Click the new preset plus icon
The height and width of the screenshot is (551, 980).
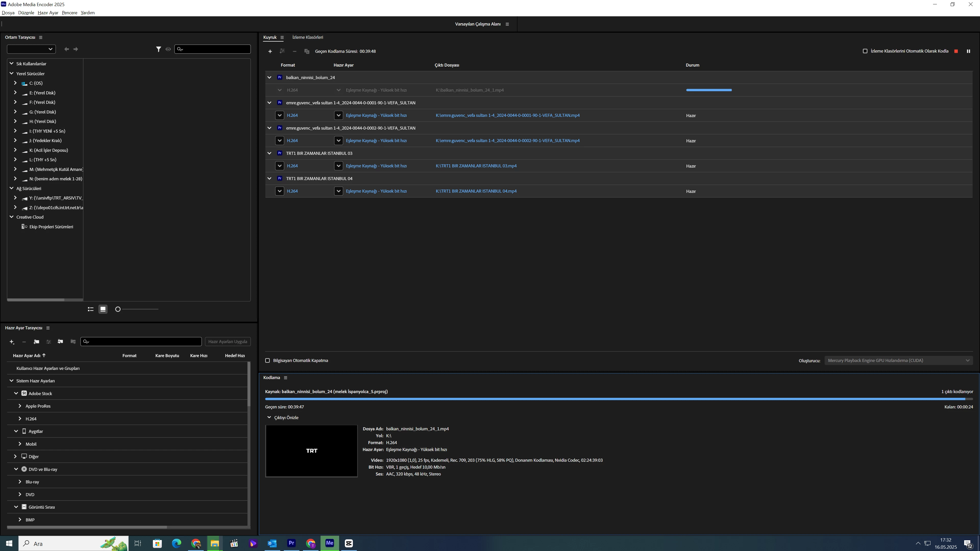[12, 342]
